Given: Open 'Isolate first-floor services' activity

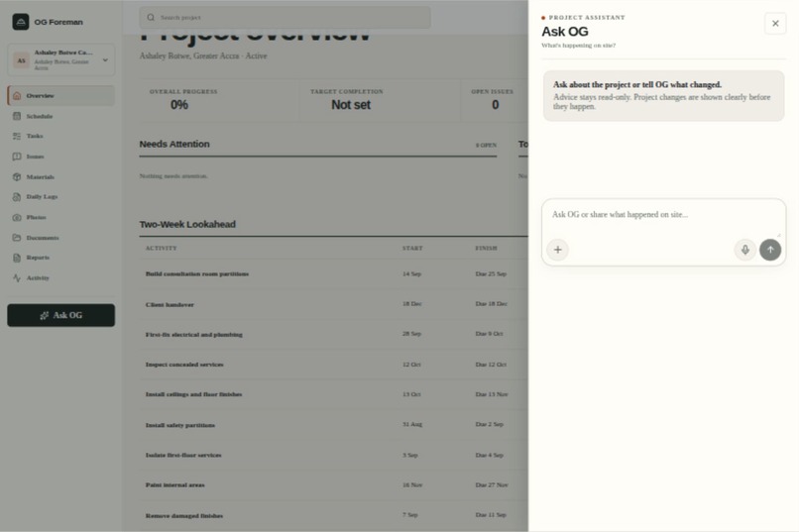Looking at the screenshot, I should pos(183,455).
